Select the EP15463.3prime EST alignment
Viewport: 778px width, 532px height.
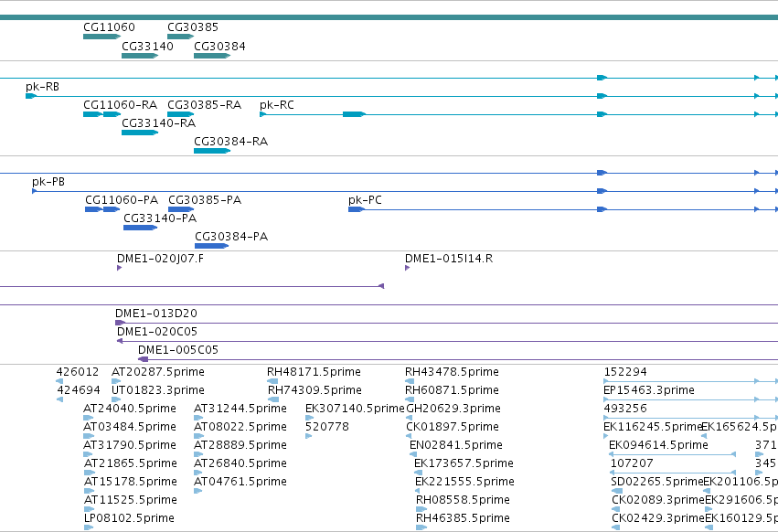click(690, 399)
